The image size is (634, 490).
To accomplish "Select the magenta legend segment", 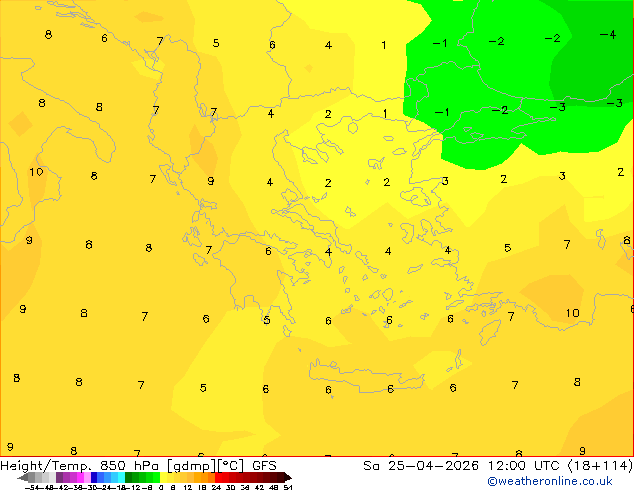I will click(x=80, y=477).
